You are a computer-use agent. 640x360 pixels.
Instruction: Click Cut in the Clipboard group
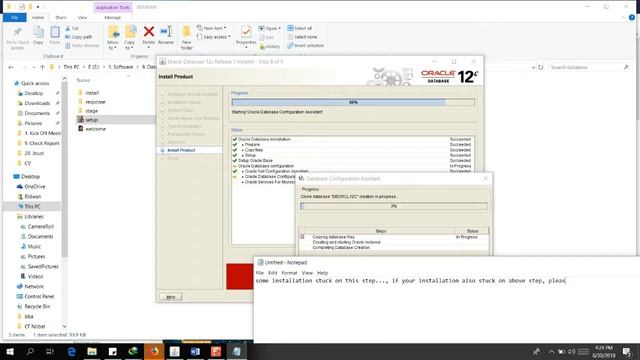click(x=72, y=28)
